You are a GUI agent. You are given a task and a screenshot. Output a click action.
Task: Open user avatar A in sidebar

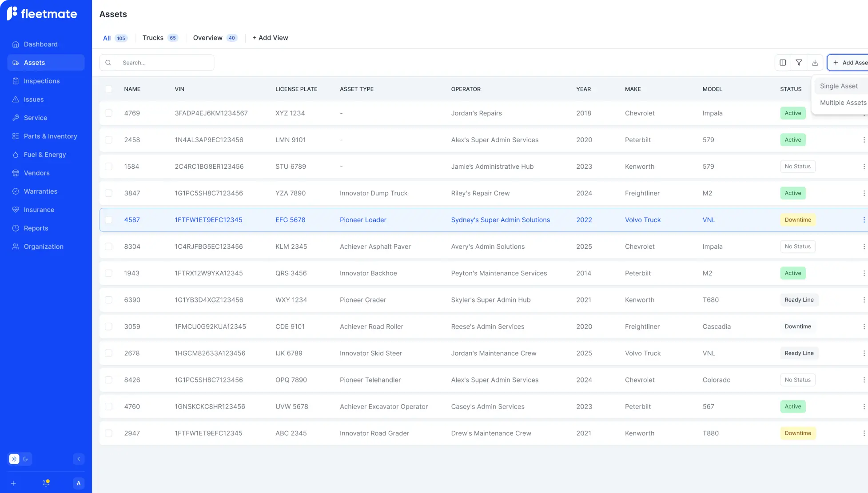point(79,483)
